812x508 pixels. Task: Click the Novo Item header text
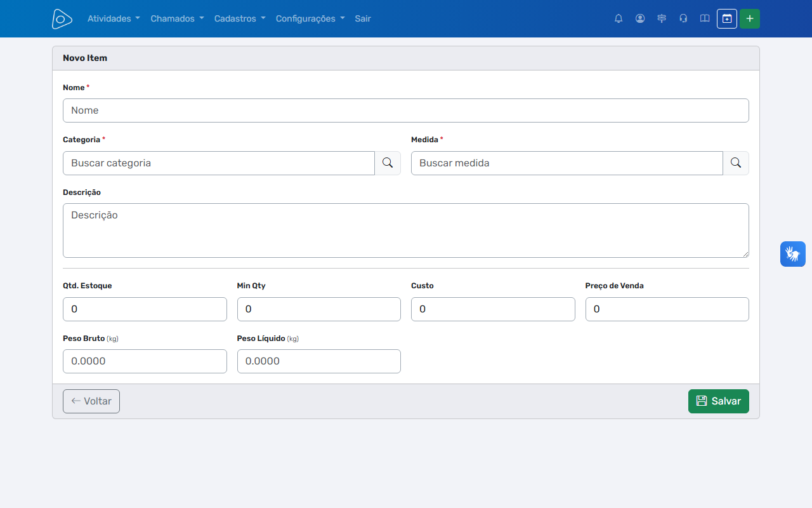click(85, 58)
